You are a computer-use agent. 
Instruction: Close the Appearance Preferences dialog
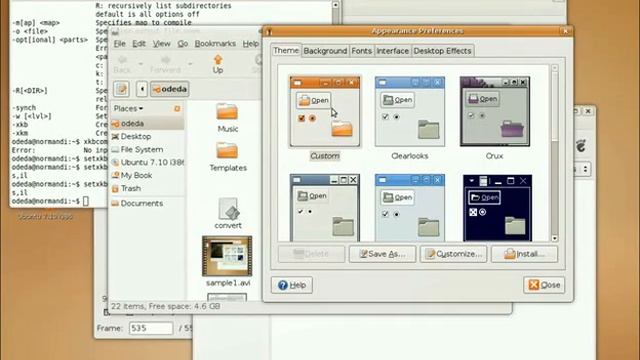pos(544,285)
